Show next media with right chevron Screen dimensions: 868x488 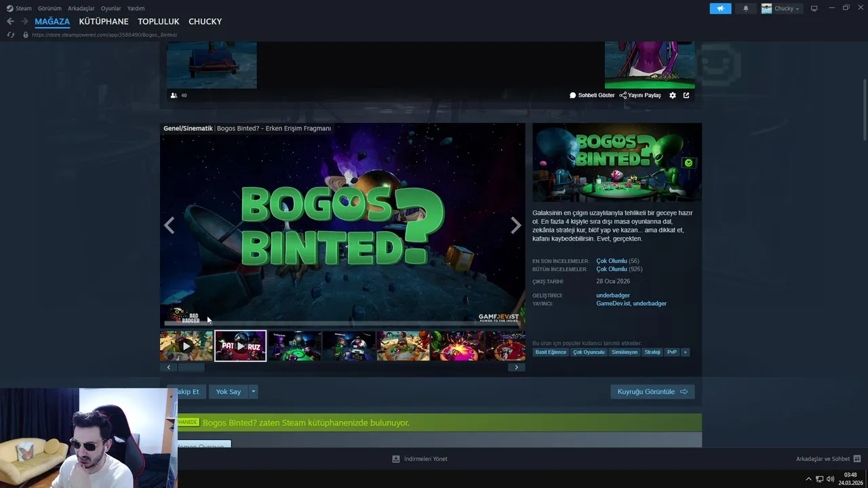516,226
